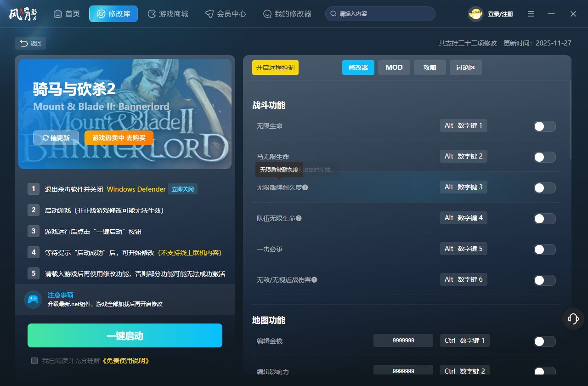
Task: Check the 免责使用说明 agreement checkbox
Action: tap(34, 361)
